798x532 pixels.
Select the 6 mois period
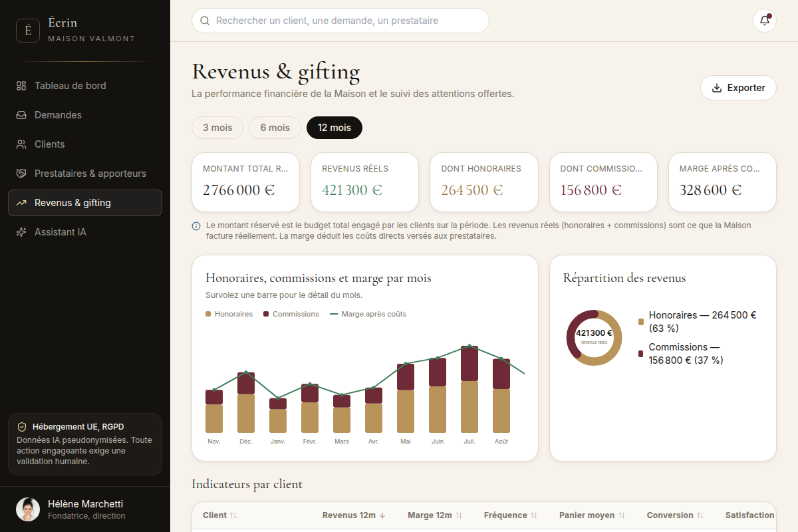pyautogui.click(x=275, y=128)
